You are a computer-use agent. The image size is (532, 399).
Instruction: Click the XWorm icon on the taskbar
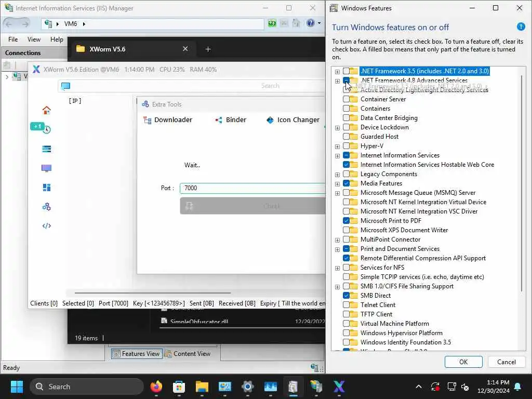339,387
